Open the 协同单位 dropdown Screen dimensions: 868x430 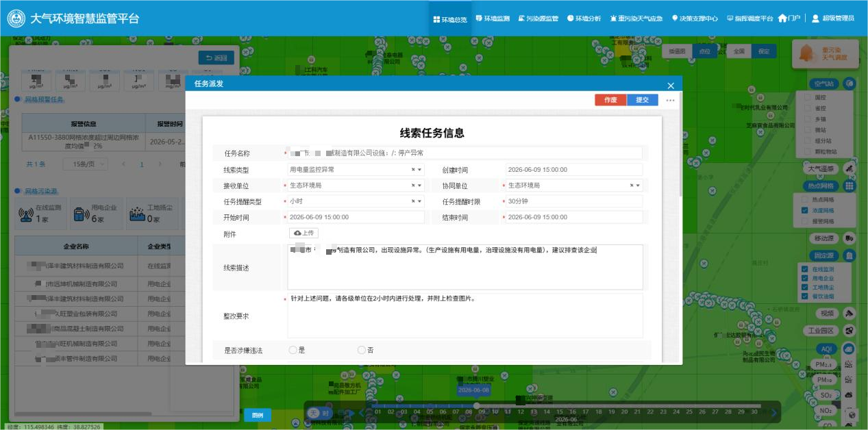tap(638, 186)
